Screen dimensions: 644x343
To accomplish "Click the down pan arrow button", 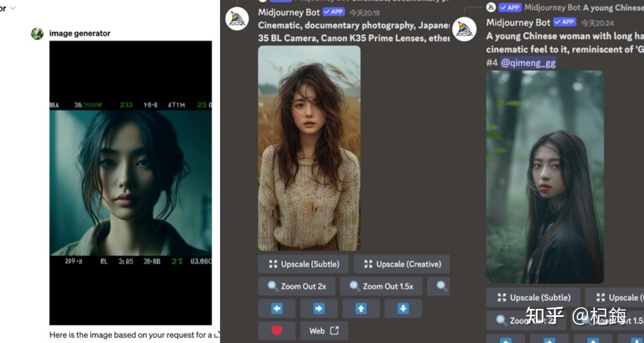I will tap(403, 308).
